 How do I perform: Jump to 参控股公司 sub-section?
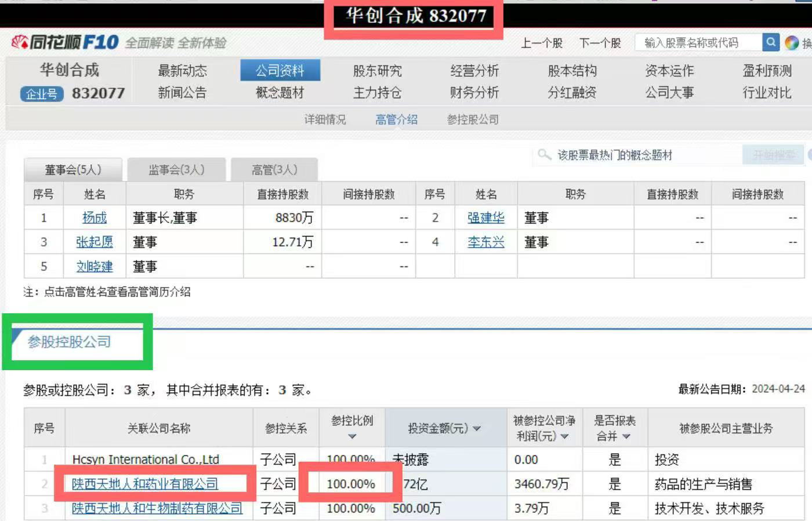click(473, 120)
